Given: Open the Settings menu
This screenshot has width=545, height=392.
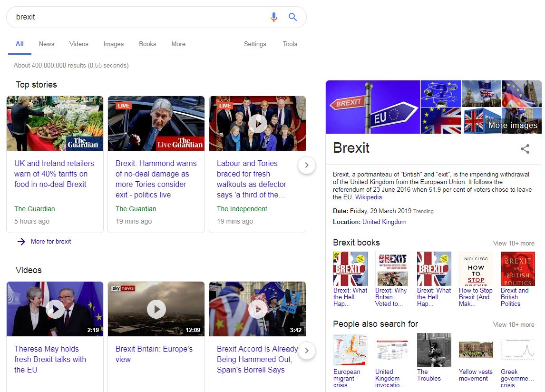Looking at the screenshot, I should (255, 44).
